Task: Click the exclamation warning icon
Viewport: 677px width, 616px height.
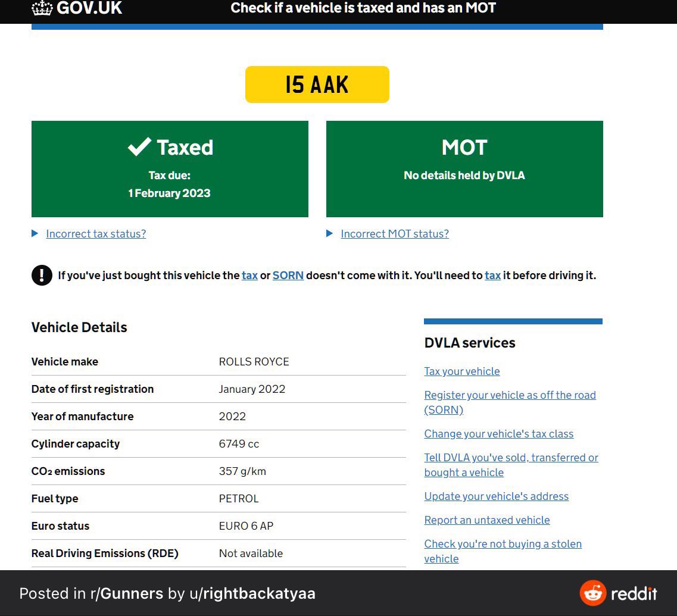Action: (x=42, y=275)
